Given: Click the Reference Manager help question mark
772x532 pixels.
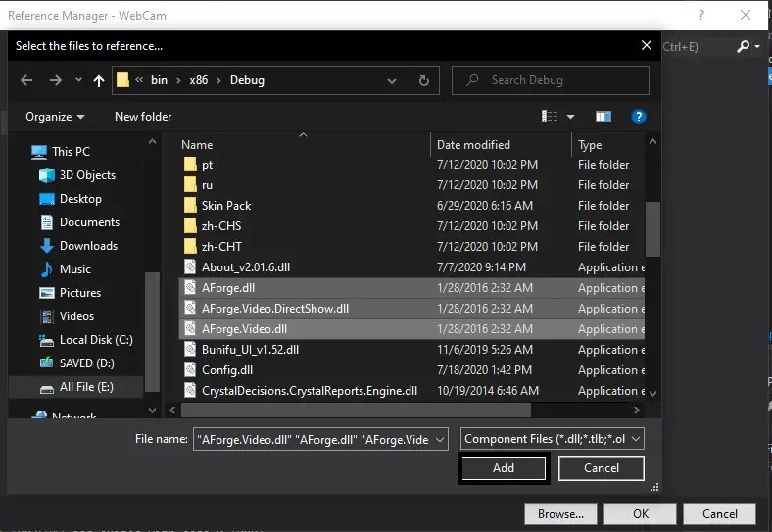Looking at the screenshot, I should [701, 16].
